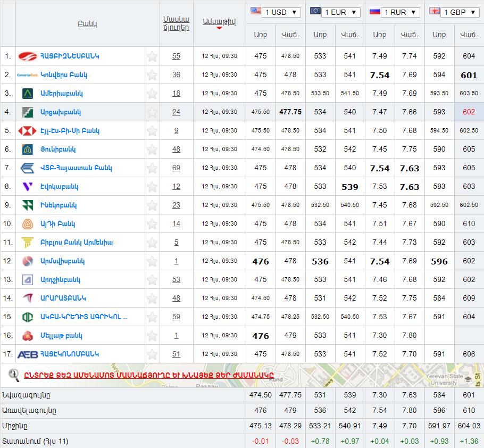Screen dimensions: 484x448
Task: Click the Mellat Bank logo icon
Action: [x=28, y=336]
